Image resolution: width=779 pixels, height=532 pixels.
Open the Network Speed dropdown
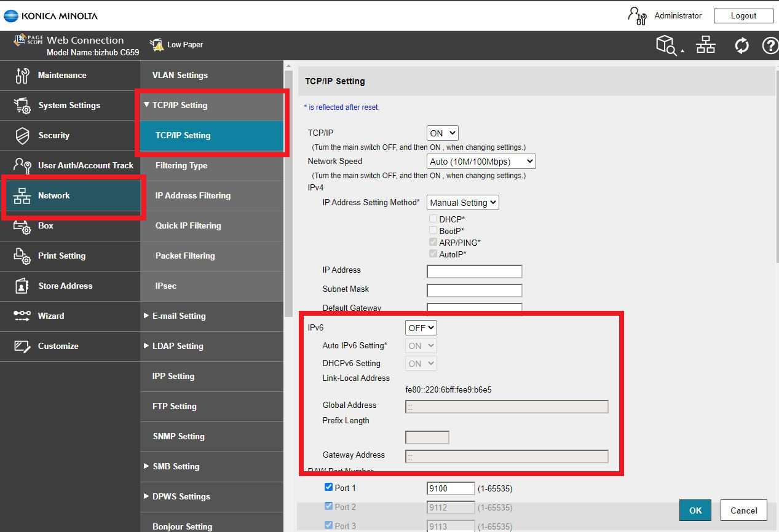click(481, 162)
